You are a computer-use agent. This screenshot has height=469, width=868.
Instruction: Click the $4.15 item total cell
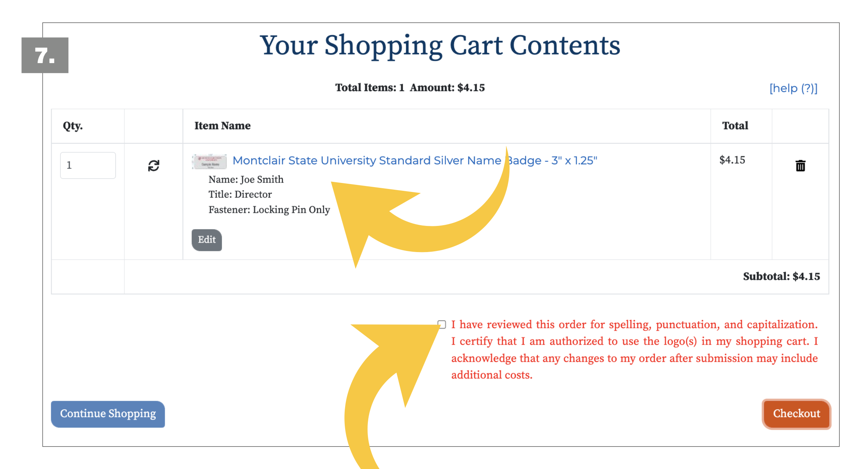tap(732, 160)
